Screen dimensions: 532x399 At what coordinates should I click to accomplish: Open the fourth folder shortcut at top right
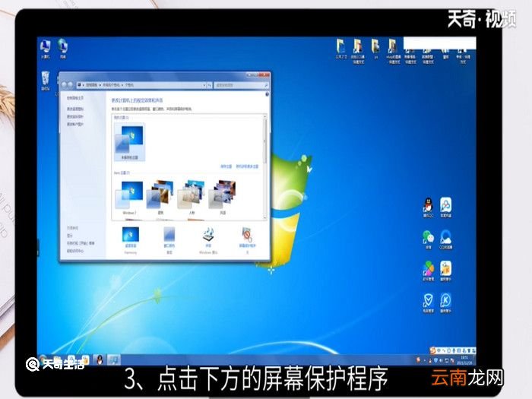(393, 51)
